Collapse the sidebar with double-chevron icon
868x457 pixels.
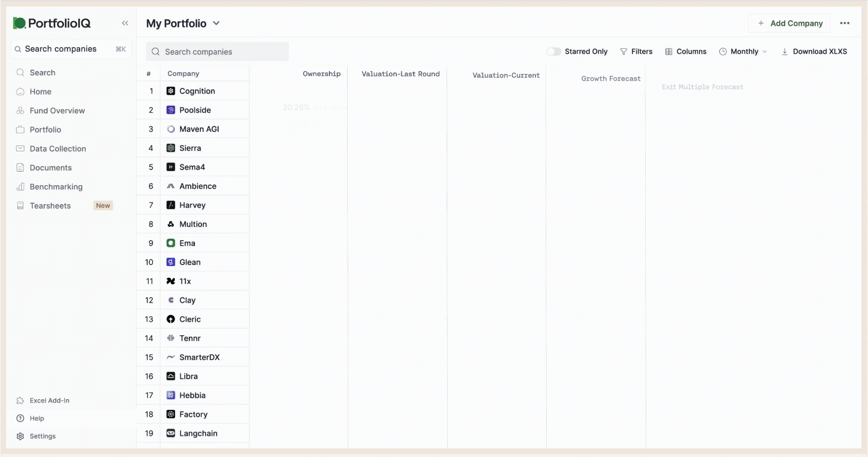125,23
